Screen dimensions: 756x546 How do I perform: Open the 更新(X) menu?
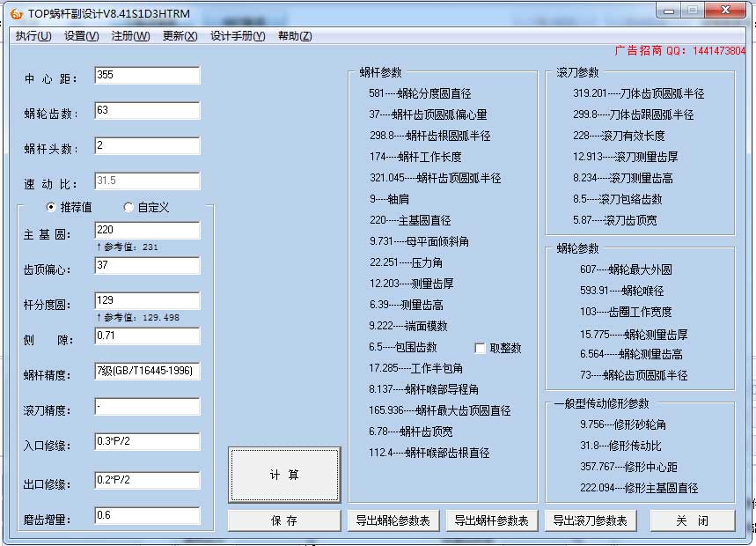coord(180,36)
